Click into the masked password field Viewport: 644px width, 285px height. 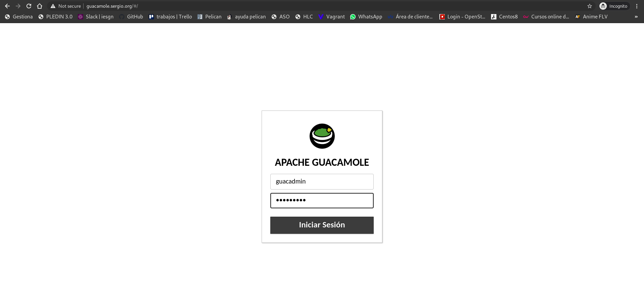(x=322, y=200)
